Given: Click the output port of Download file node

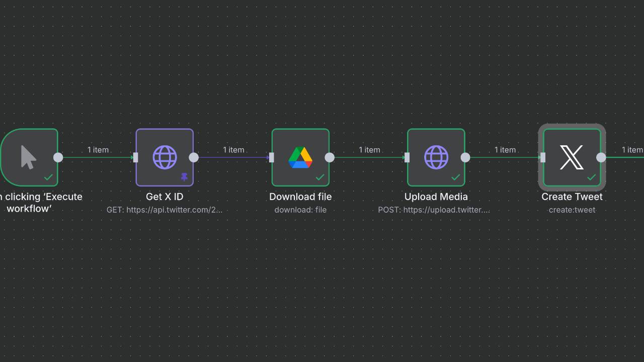Looking at the screenshot, I should point(330,157).
